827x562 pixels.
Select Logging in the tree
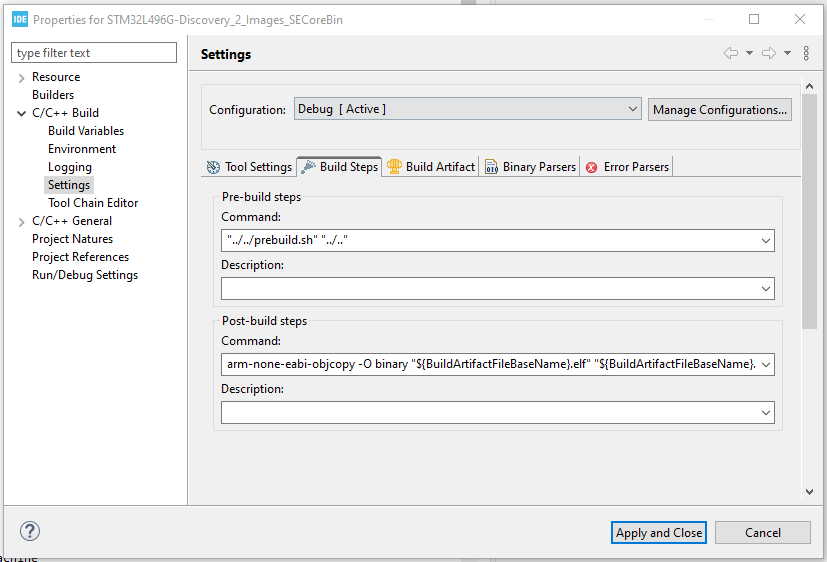70,167
